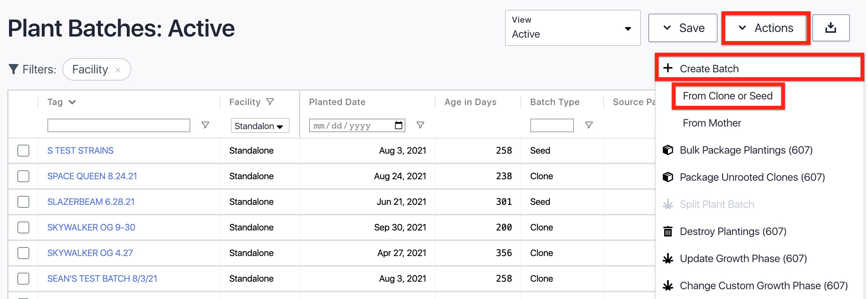Image resolution: width=868 pixels, height=299 pixels.
Task: Open the SKYWALKER OG 9-30 batch link
Action: 91,227
